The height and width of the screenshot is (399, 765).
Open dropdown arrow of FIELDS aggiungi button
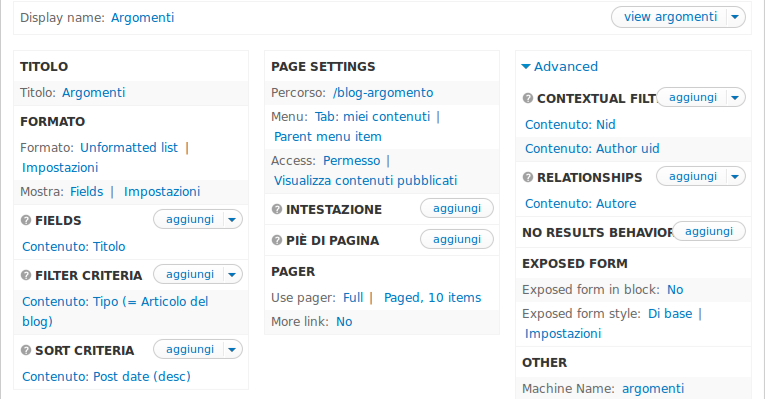pyautogui.click(x=232, y=219)
